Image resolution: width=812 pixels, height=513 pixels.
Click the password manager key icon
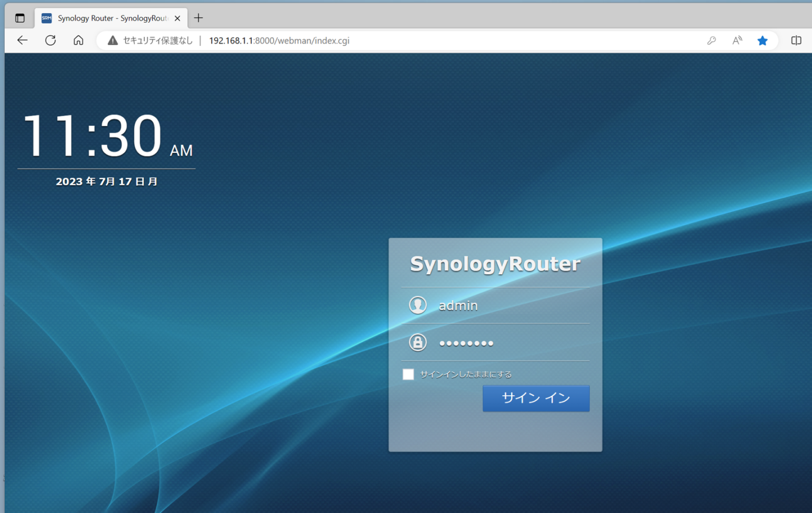coord(712,40)
